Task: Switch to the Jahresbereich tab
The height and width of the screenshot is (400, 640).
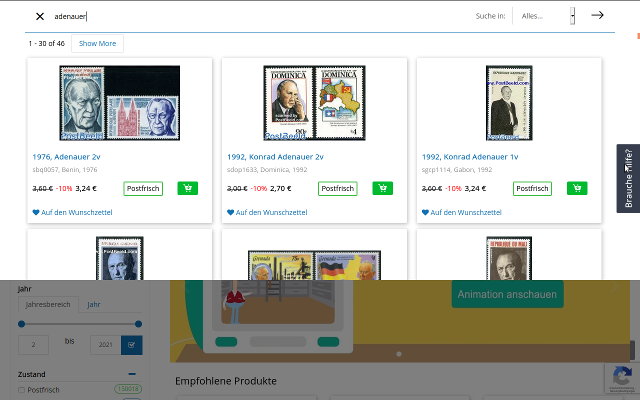Action: pos(47,305)
